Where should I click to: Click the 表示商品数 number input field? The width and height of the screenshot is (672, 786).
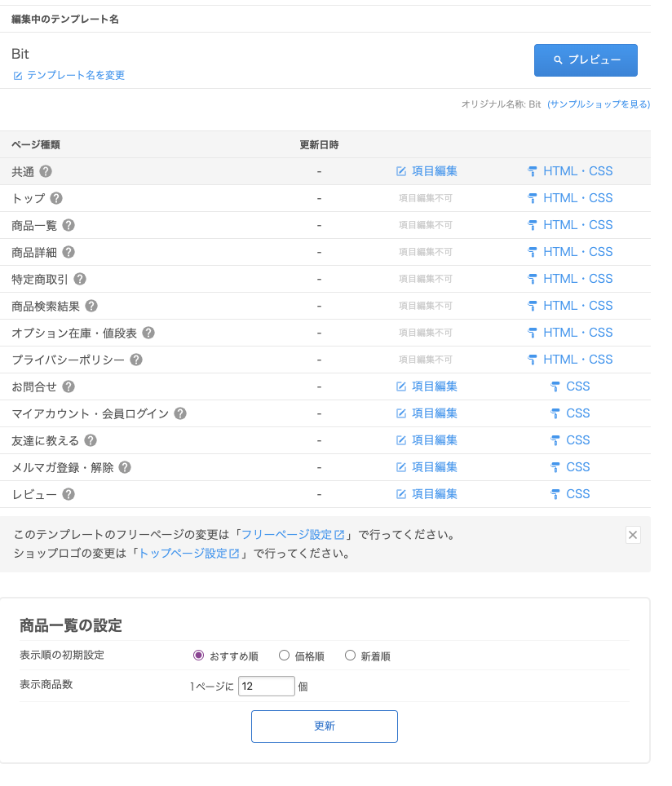(267, 687)
